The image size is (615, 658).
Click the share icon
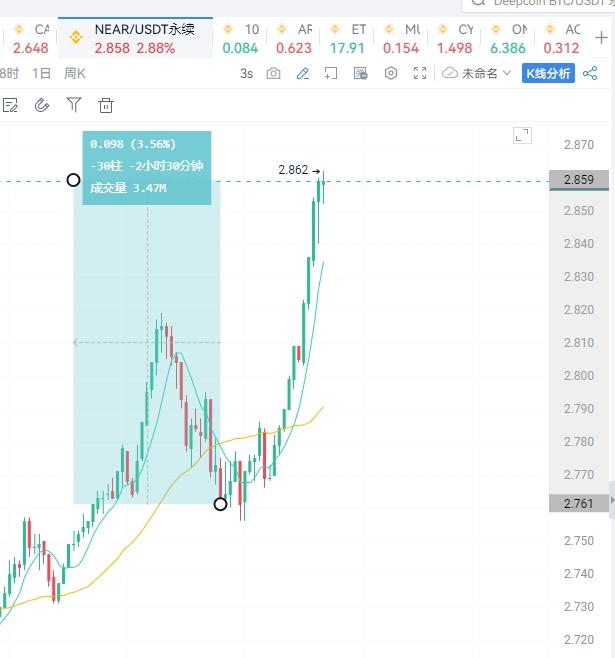click(x=590, y=73)
